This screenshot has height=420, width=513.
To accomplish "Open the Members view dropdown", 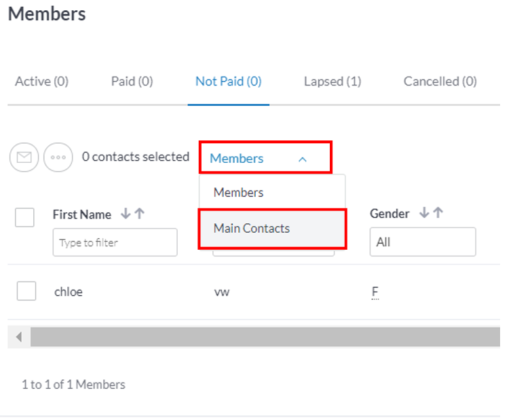I will point(265,157).
